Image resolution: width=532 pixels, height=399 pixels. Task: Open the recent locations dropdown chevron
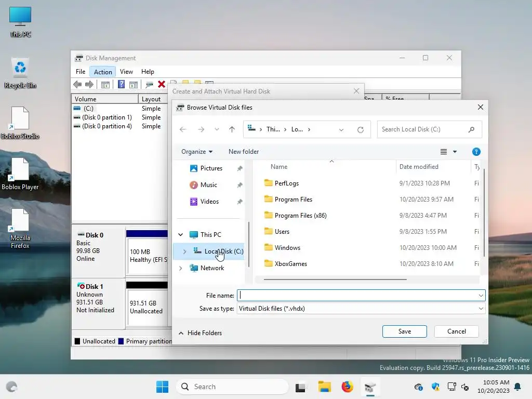click(x=217, y=129)
